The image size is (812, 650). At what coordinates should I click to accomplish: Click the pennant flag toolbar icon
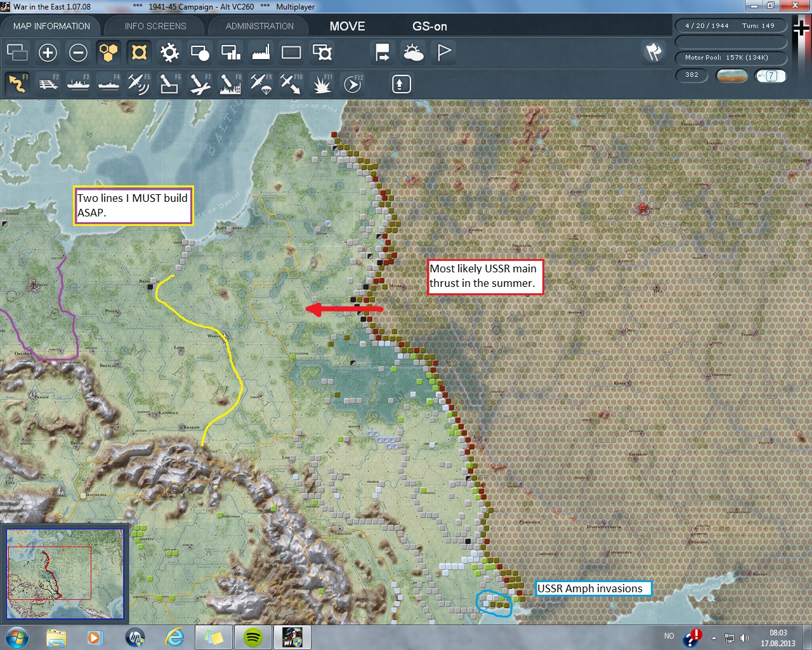[x=444, y=52]
